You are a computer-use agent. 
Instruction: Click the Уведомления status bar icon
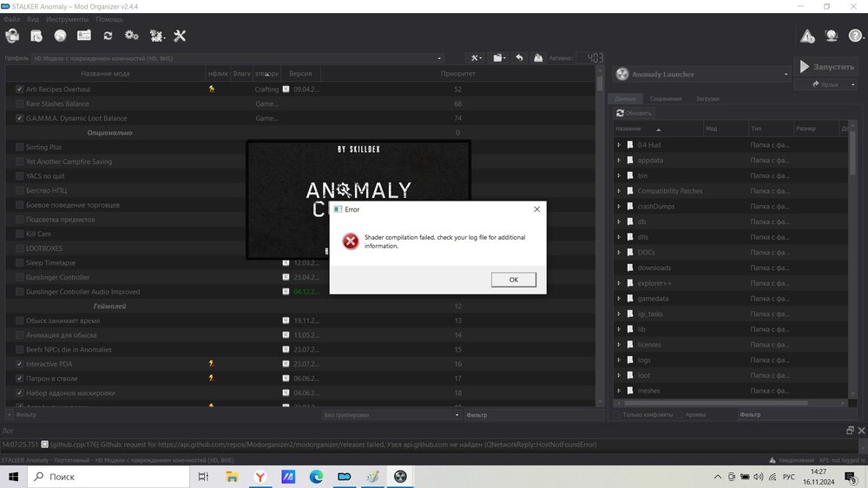coord(772,460)
